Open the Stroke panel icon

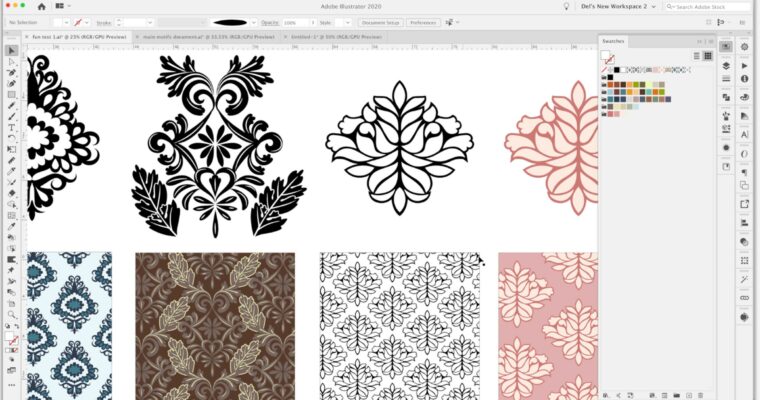(726, 79)
